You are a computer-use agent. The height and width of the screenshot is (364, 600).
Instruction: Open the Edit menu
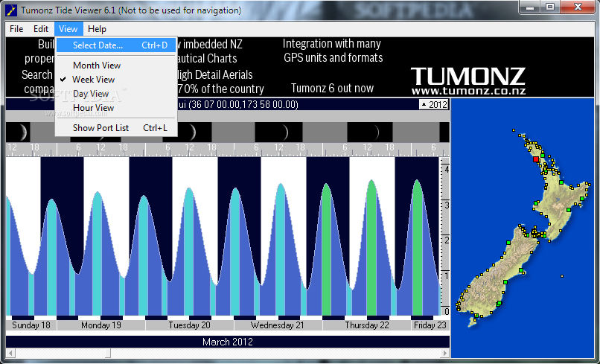tap(40, 29)
